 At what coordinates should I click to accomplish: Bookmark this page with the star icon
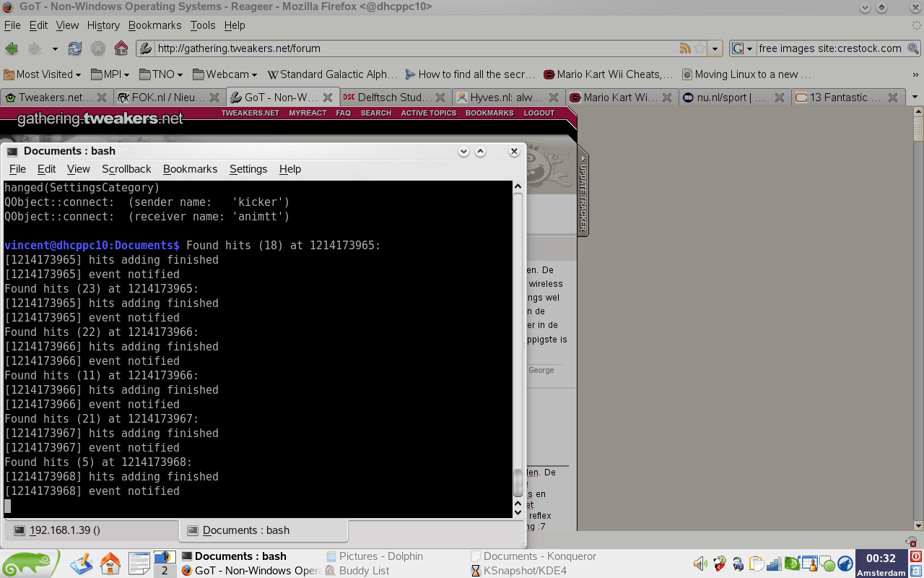tap(699, 48)
